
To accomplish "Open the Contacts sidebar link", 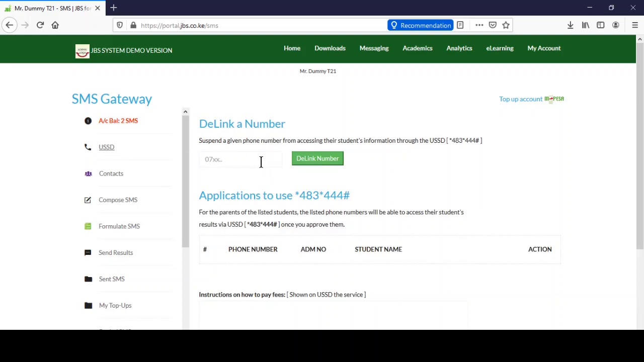I will pyautogui.click(x=111, y=173).
